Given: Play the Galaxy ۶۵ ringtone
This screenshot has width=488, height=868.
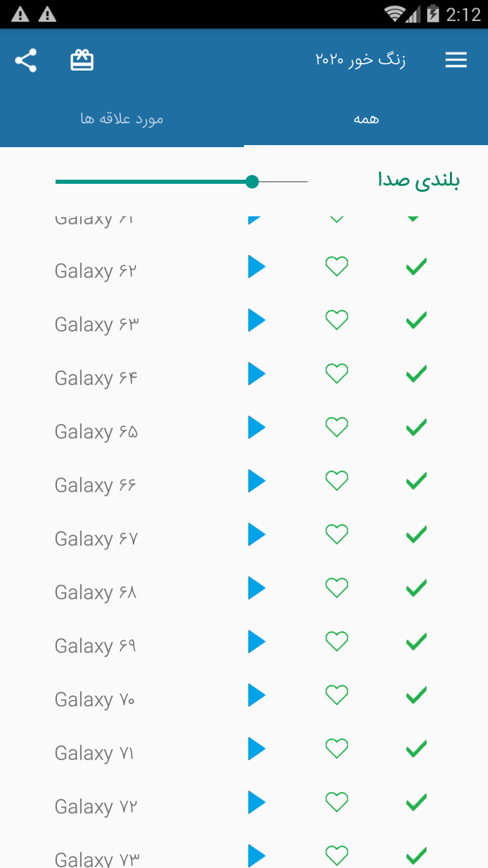Looking at the screenshot, I should [256, 427].
